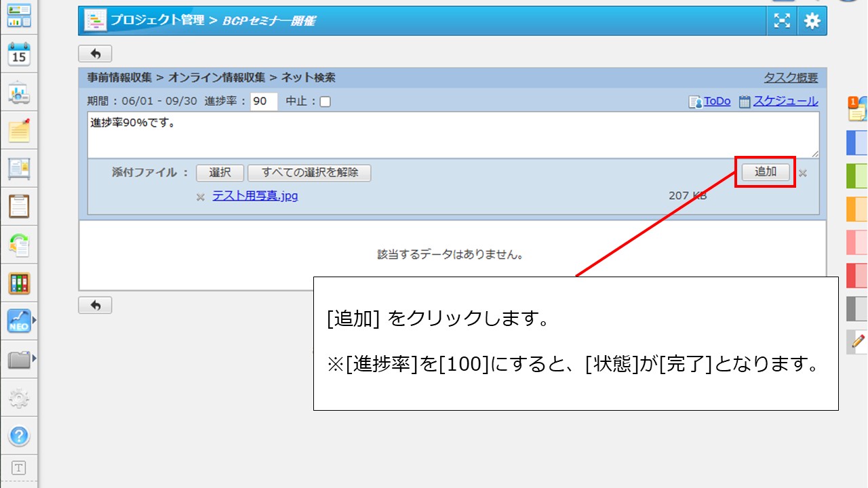
Task: Open the portal dashboard icon in sidebar
Action: tap(19, 15)
